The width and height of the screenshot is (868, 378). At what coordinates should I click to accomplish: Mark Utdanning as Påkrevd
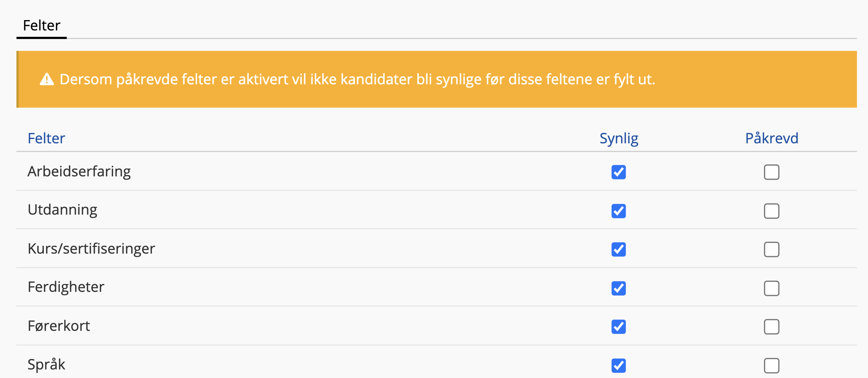coord(771,211)
